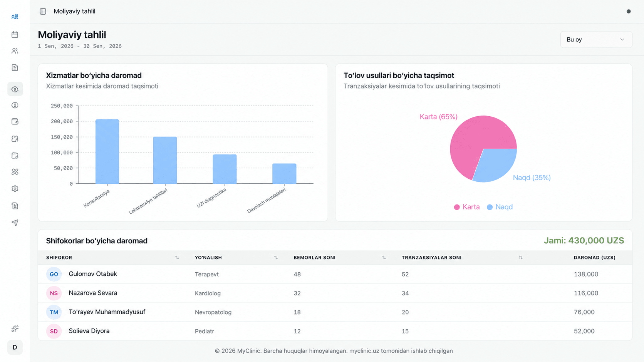The height and width of the screenshot is (362, 644).
Task: Click the Jami: 430,000 UZS total
Action: pyautogui.click(x=584, y=241)
